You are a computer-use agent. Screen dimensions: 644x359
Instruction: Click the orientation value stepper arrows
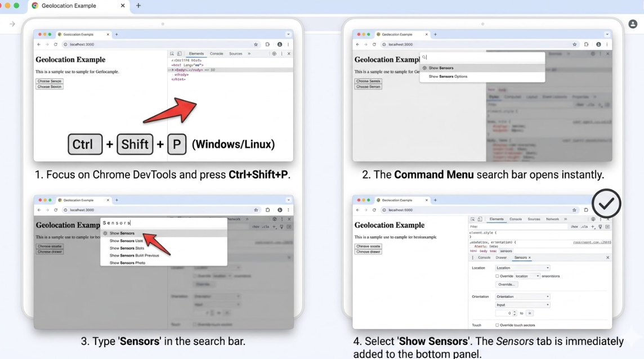[x=515, y=313]
